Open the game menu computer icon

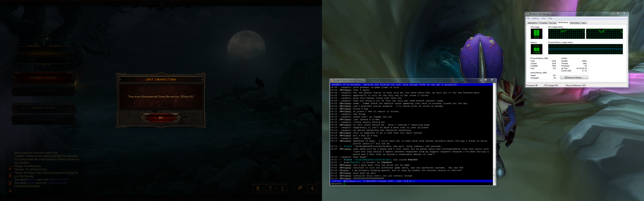click(282, 188)
